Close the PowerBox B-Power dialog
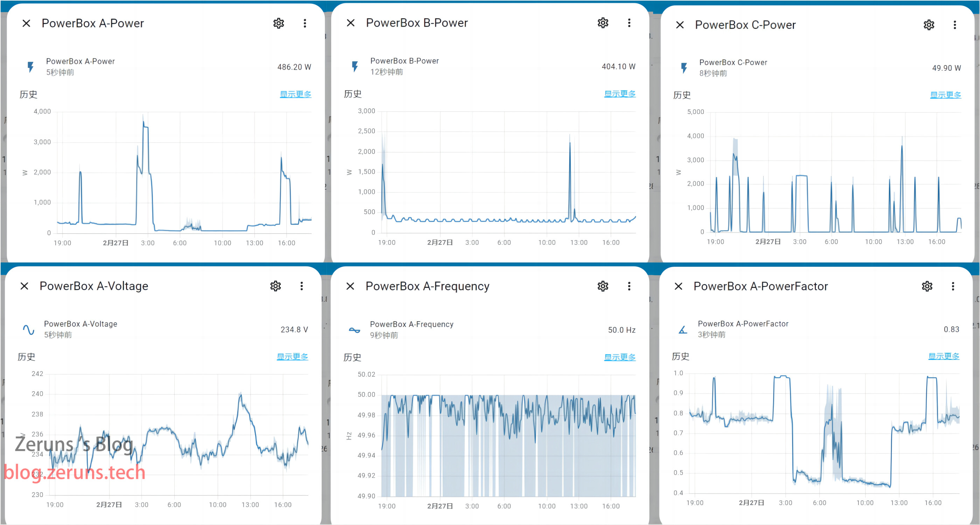Screen dimensions: 980x525 (x=350, y=23)
